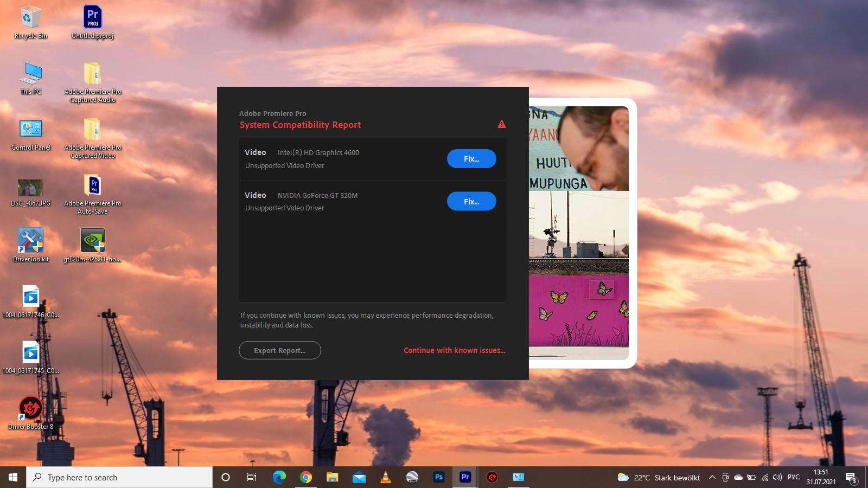
Task: Select Adobe Premiere Pro Auto-Save folder
Action: 93,194
